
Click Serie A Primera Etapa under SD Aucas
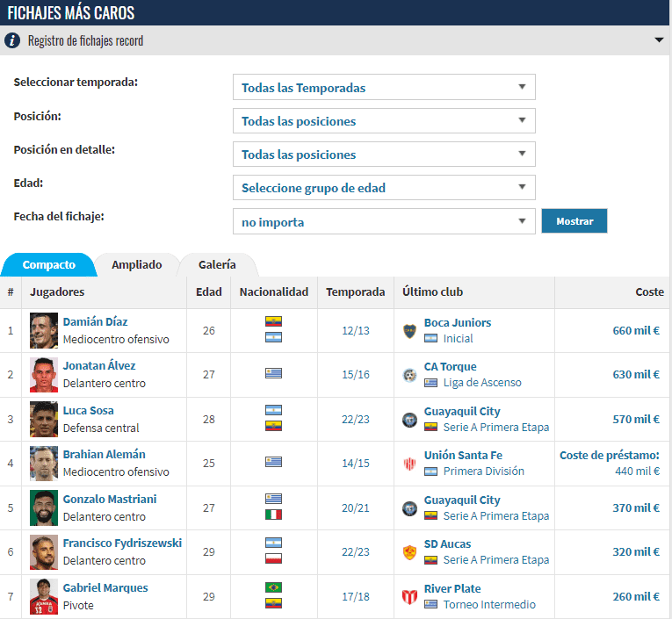point(495,560)
